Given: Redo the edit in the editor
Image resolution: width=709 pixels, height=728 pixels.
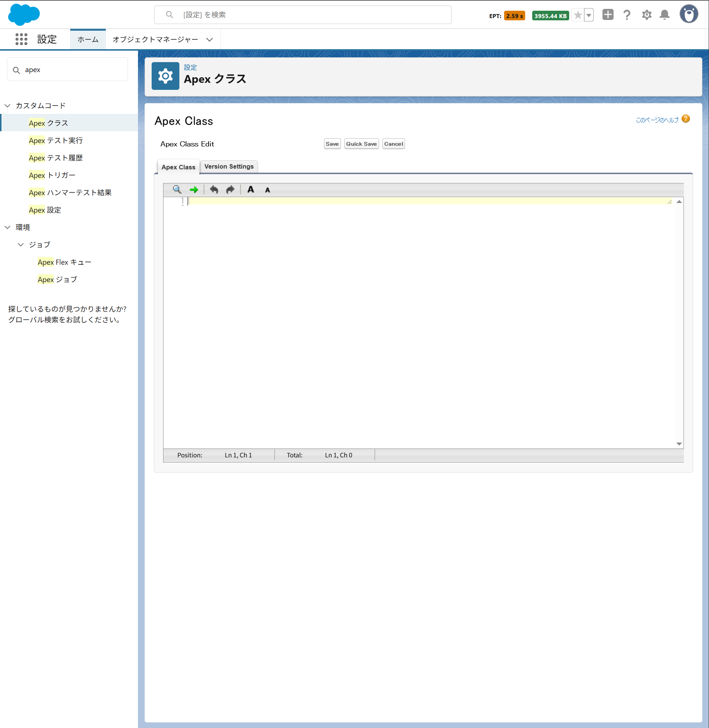Looking at the screenshot, I should point(230,190).
